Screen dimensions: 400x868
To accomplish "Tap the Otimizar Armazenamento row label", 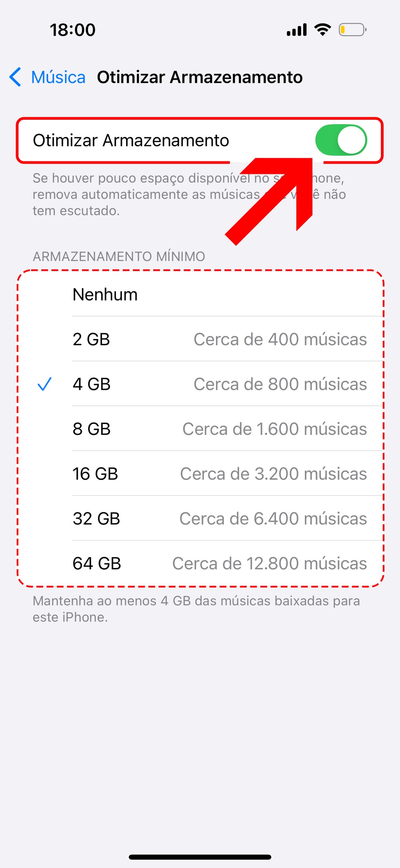I will click(131, 141).
